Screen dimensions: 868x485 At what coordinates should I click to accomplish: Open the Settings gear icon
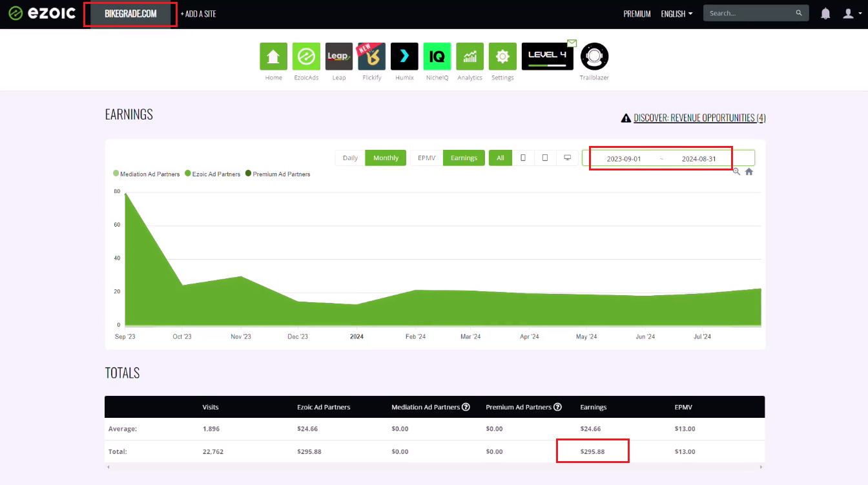(502, 56)
